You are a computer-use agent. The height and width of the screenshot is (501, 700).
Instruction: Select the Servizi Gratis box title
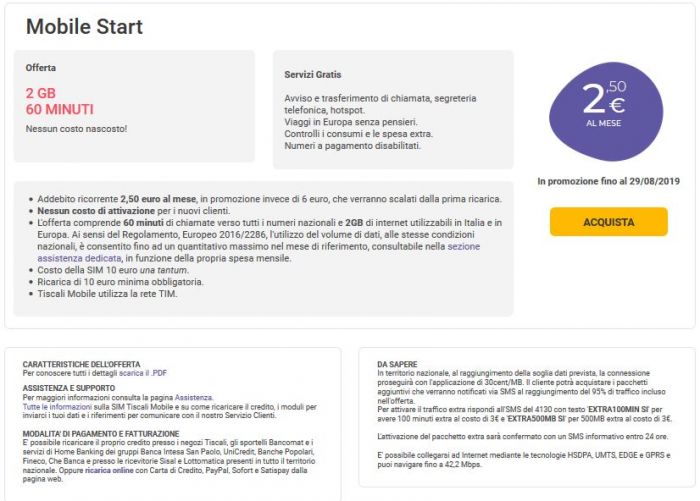click(x=312, y=75)
